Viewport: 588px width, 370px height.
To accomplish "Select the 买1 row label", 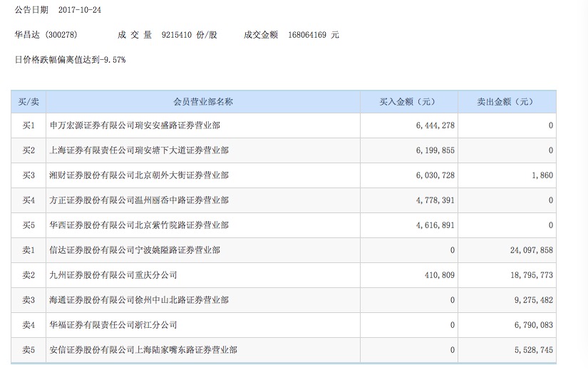I will [x=29, y=125].
